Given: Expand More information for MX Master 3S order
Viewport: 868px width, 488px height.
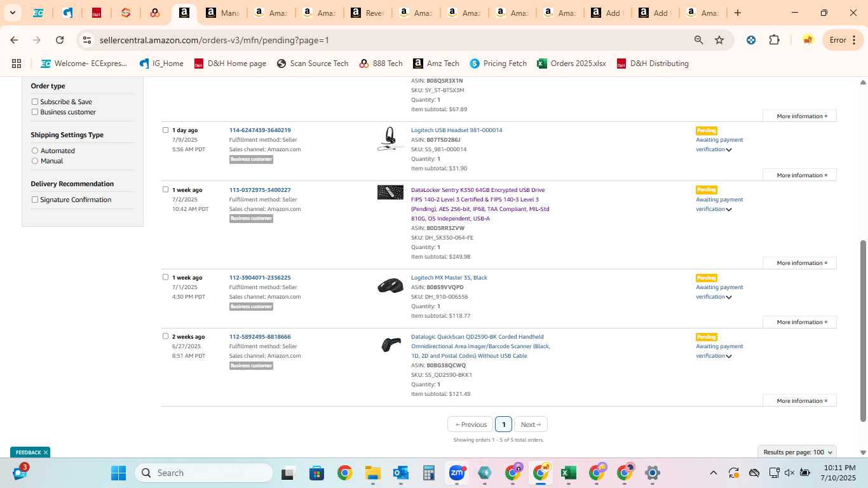Looking at the screenshot, I should point(799,322).
